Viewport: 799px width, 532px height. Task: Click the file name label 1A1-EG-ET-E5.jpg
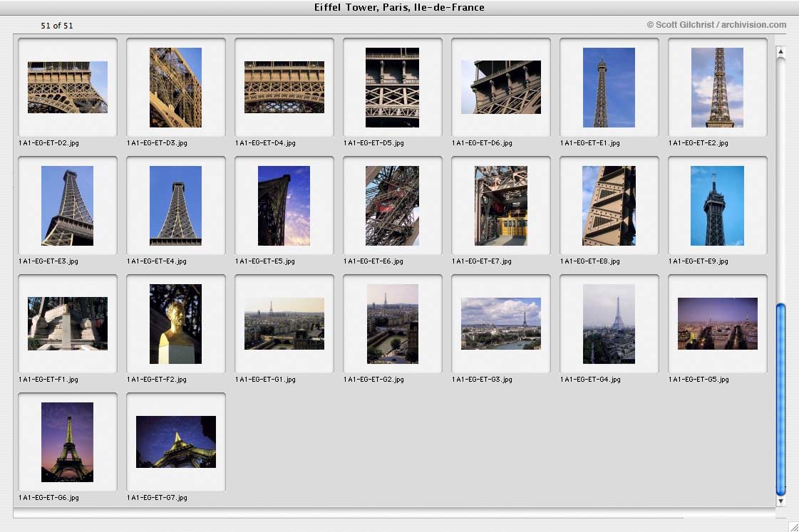tap(265, 261)
